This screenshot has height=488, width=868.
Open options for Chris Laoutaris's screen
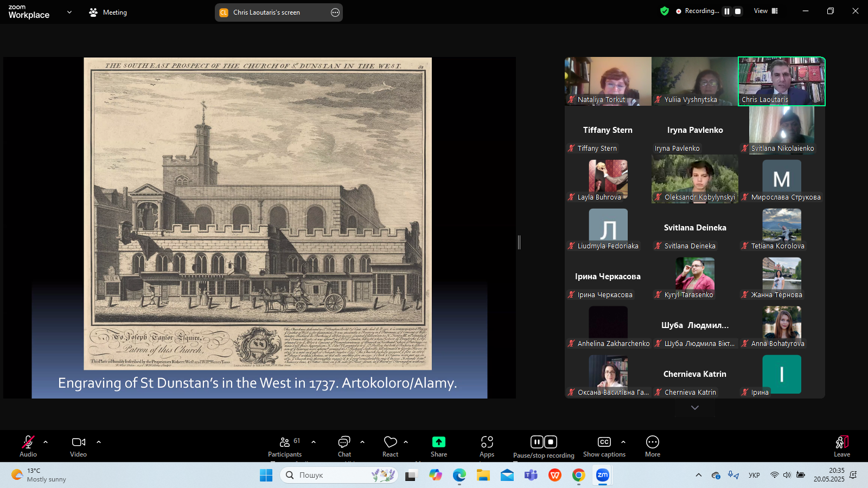pyautogui.click(x=335, y=12)
